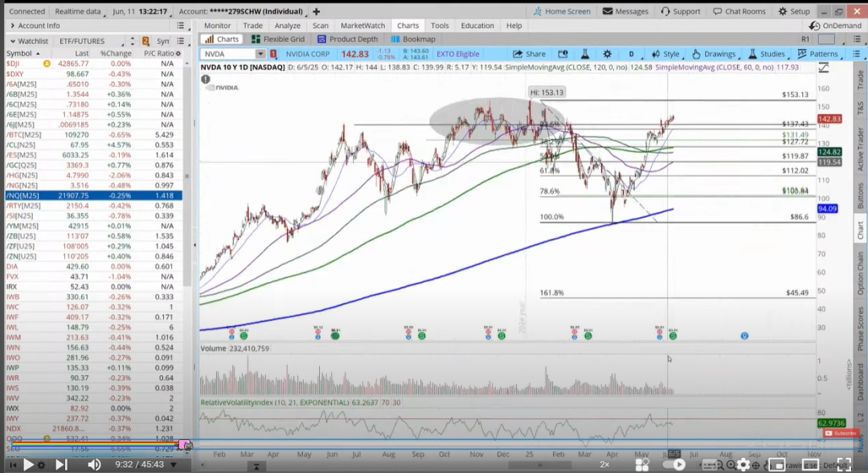Switch to the MarketWatch tab
868x473 pixels.
pos(362,26)
